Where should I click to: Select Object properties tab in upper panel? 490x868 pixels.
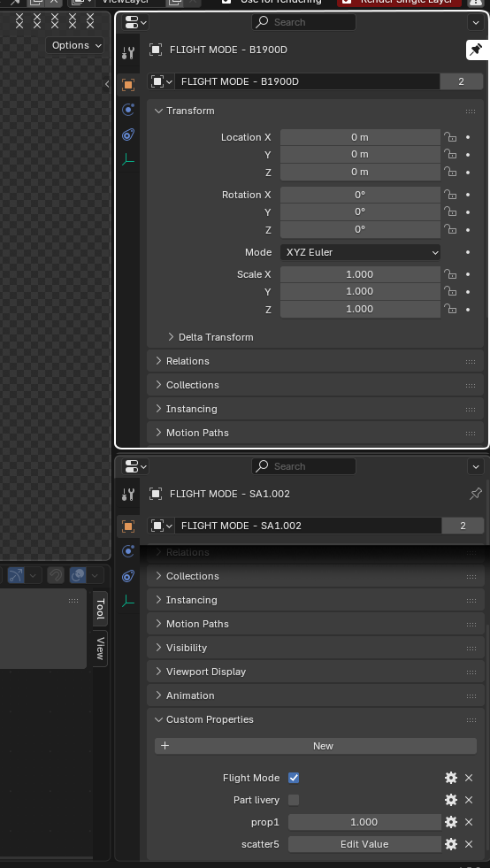pyautogui.click(x=128, y=85)
